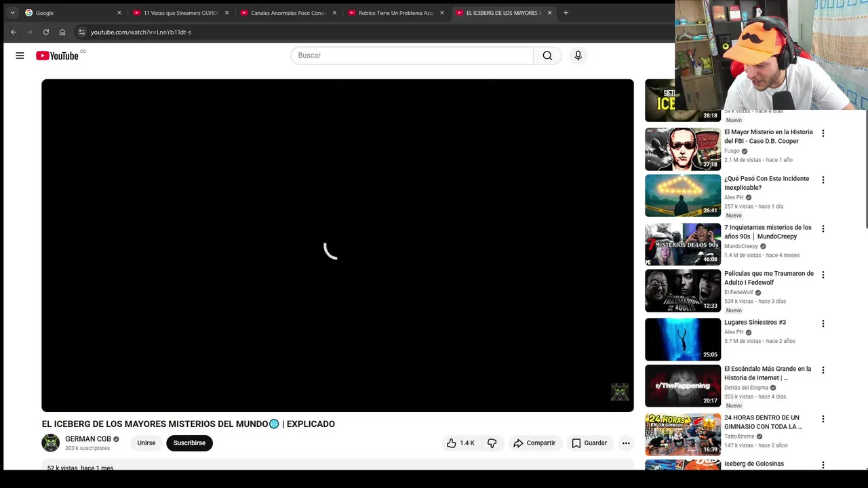This screenshot has height=488, width=868.
Task: Click the 203 k suscriptores text
Action: click(x=87, y=449)
